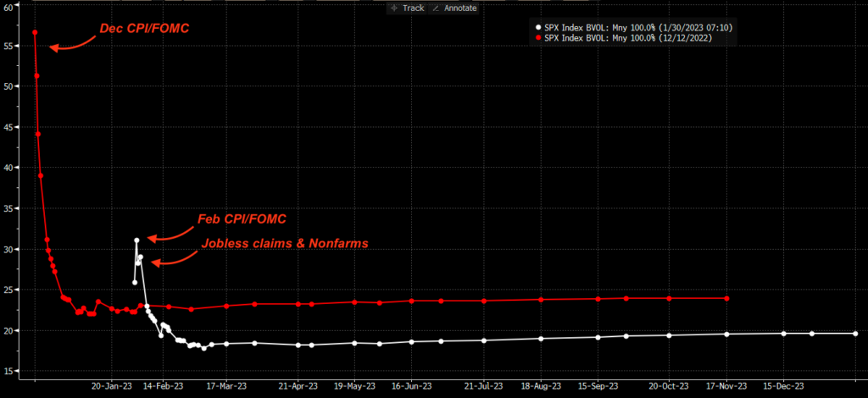Screen dimensions: 868x398
Task: Select legend text ending in (1/30/2023 07:10)
Action: pyautogui.click(x=639, y=27)
